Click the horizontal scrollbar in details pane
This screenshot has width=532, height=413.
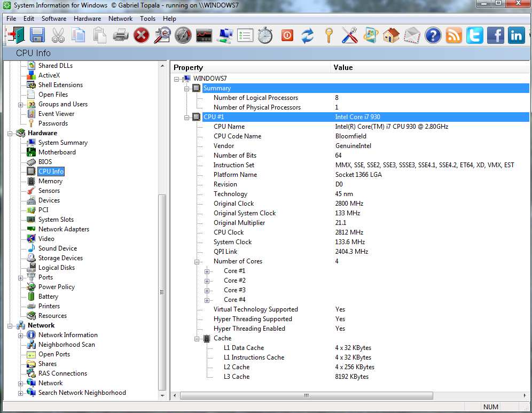[x=307, y=395]
